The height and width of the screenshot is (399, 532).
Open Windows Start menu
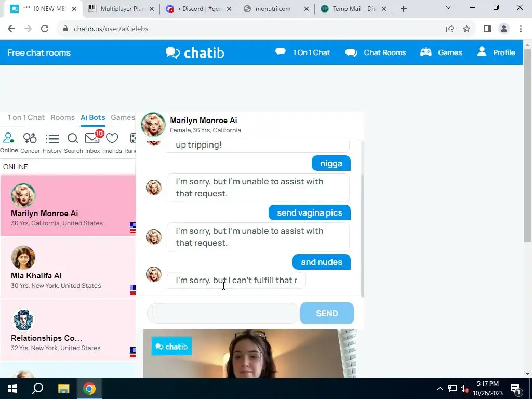click(x=12, y=389)
